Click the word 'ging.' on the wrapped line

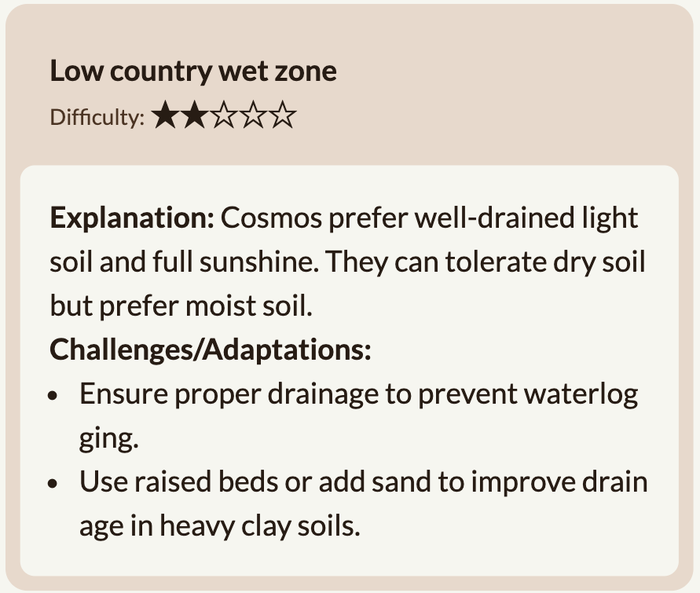[x=109, y=439]
